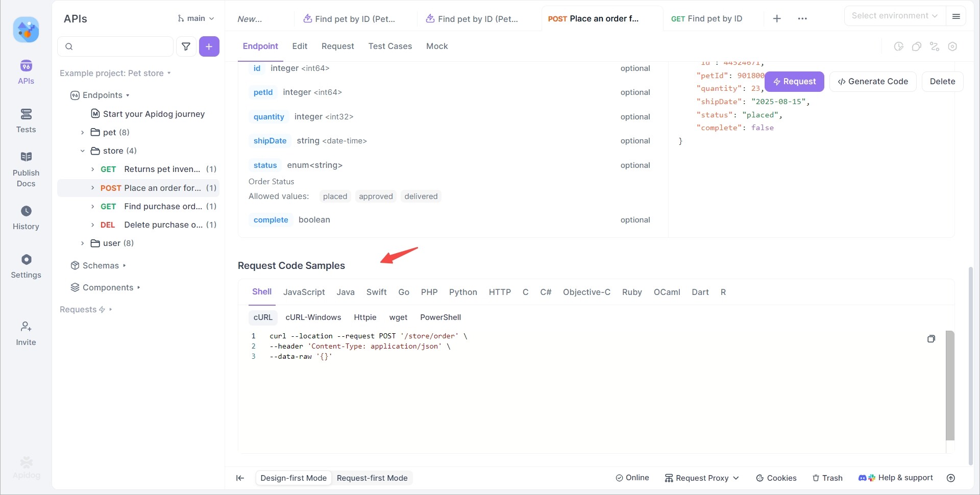Open the hamburger menu at top right
980x495 pixels.
point(956,16)
